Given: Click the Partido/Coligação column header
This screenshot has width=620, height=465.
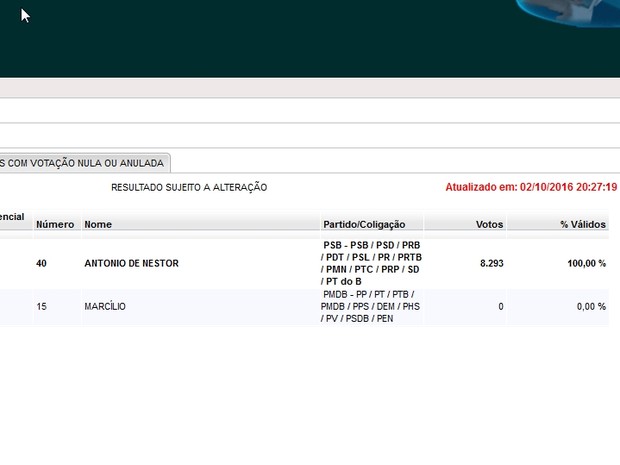Looking at the screenshot, I should [x=364, y=224].
